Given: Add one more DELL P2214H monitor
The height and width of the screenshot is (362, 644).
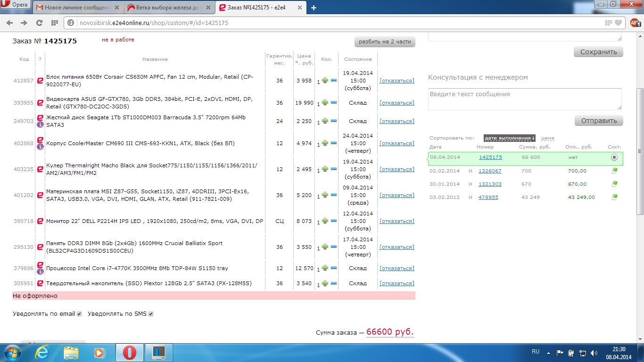Looking at the screenshot, I should pos(325,222).
